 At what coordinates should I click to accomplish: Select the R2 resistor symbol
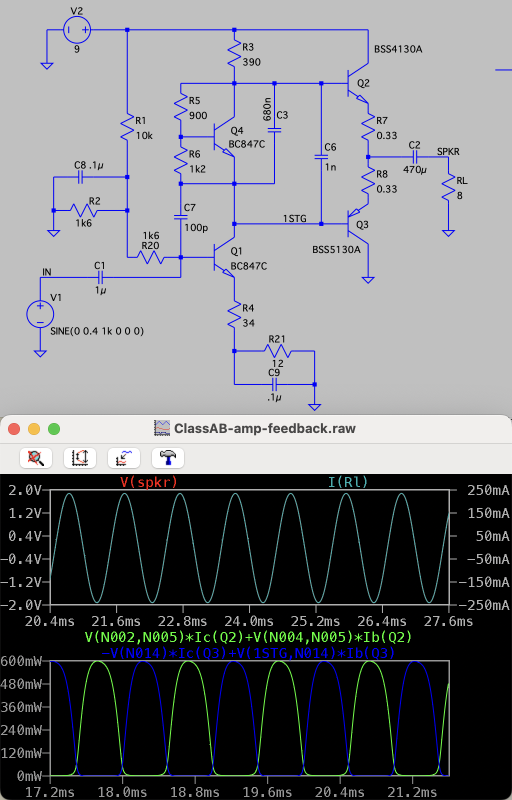click(83, 210)
